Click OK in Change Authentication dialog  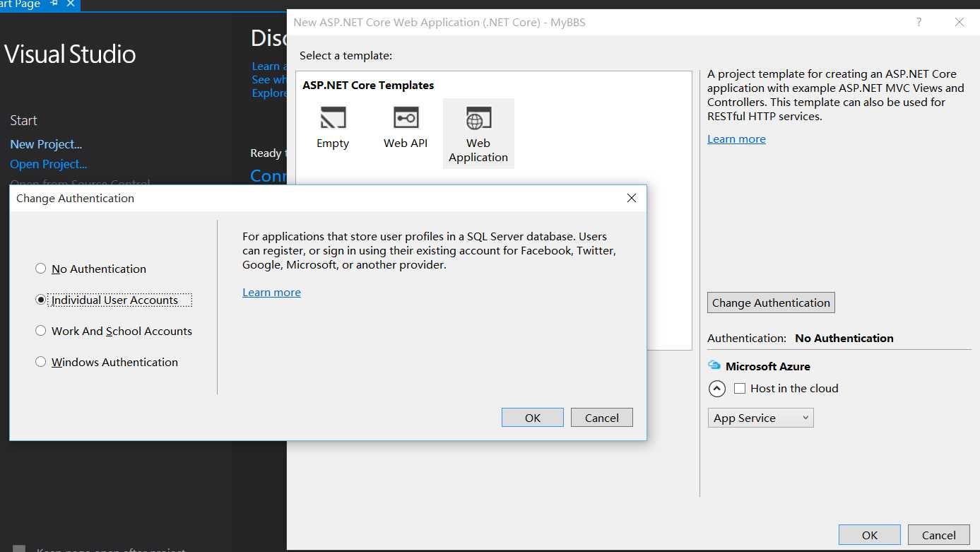tap(533, 418)
